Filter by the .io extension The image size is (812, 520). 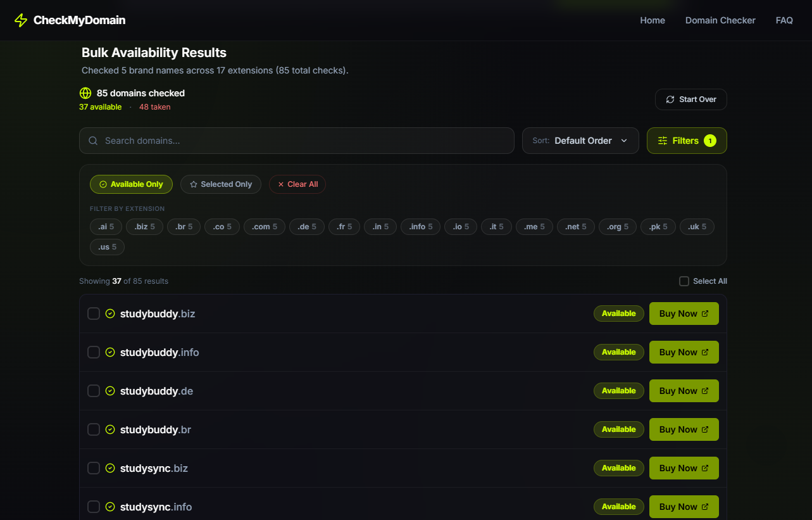click(461, 227)
